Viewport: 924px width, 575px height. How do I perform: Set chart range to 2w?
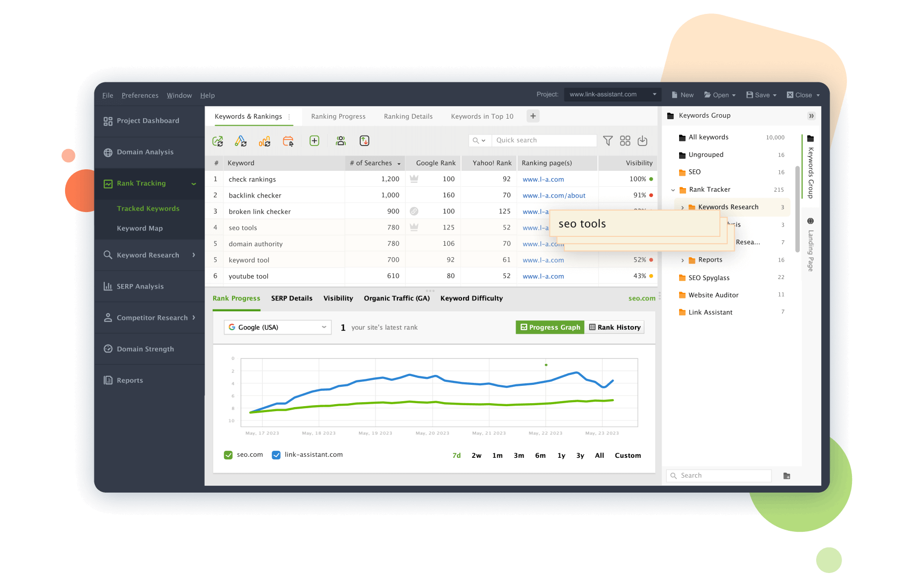click(476, 455)
